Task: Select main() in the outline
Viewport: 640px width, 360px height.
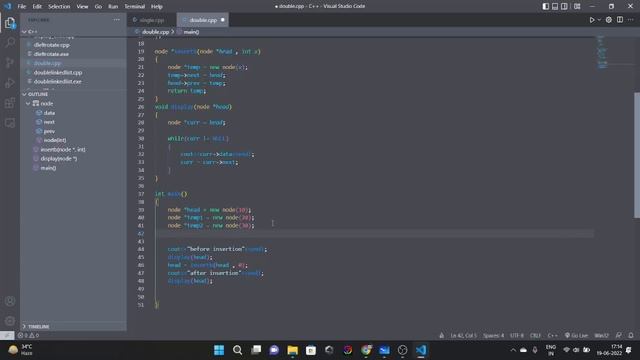Action: [x=48, y=168]
